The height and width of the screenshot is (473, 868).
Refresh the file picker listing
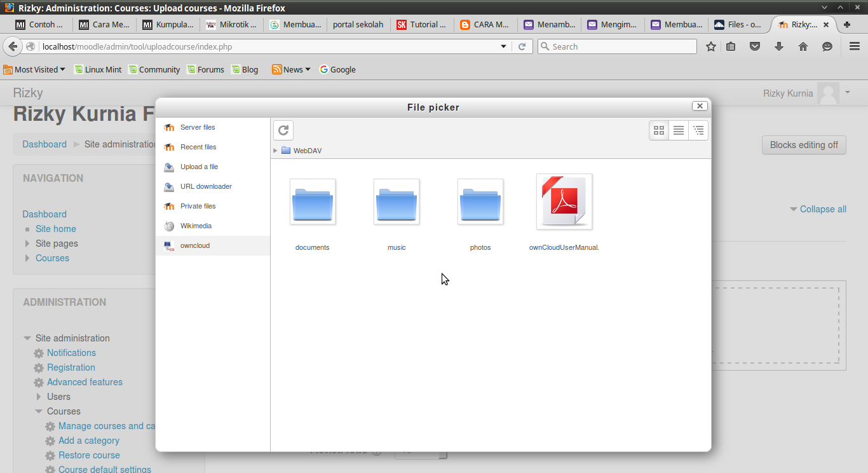coord(283,130)
